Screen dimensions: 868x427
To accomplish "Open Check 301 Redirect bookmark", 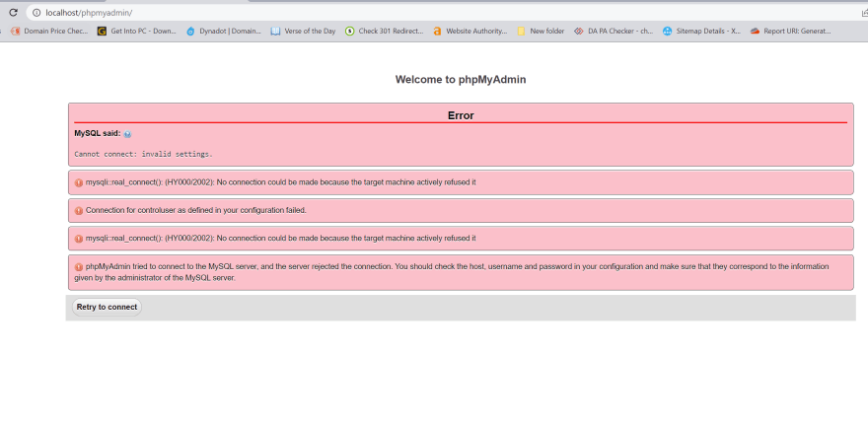I will (x=384, y=31).
